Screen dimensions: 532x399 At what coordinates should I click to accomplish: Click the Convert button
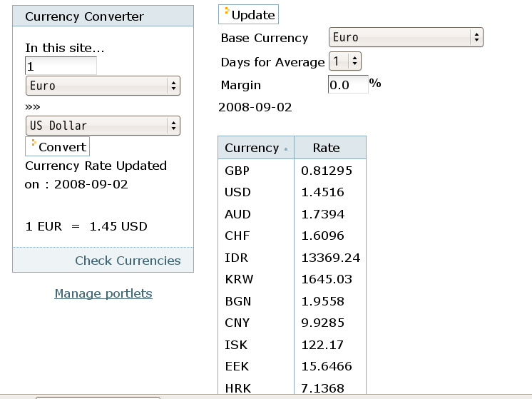tap(57, 147)
